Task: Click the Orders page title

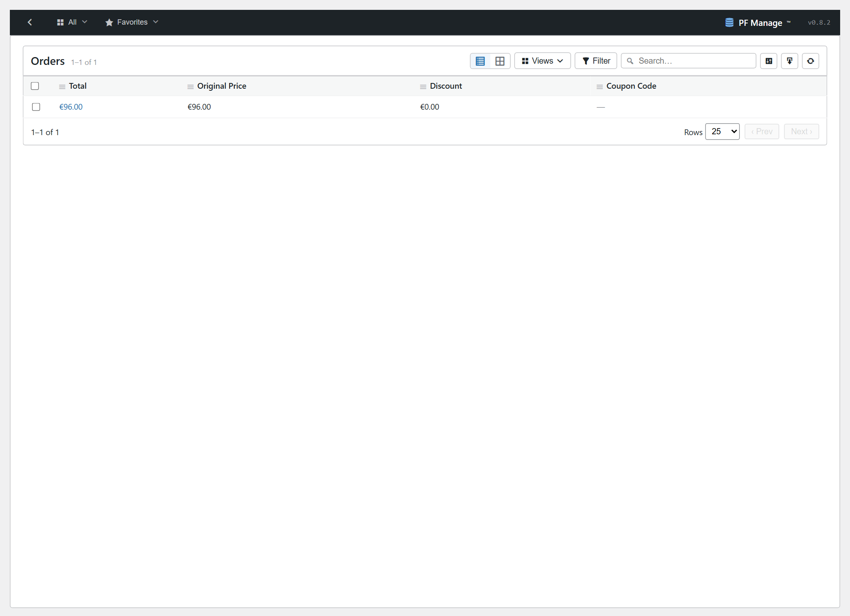Action: [x=48, y=61]
